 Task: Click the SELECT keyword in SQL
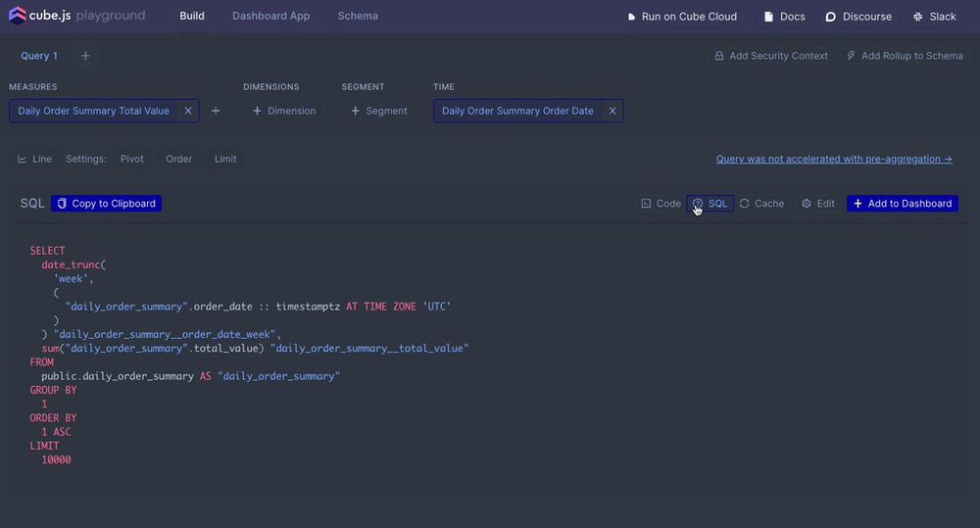(x=47, y=251)
